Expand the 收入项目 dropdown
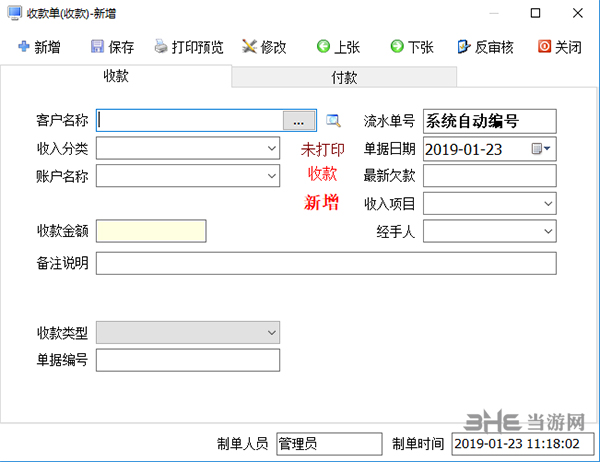Viewport: 600px width, 462px height. (548, 203)
